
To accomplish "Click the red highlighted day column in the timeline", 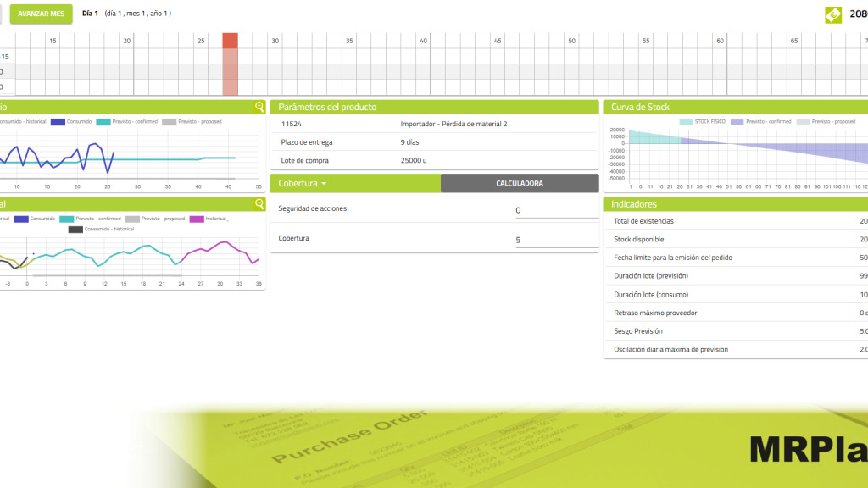I will pos(230,64).
